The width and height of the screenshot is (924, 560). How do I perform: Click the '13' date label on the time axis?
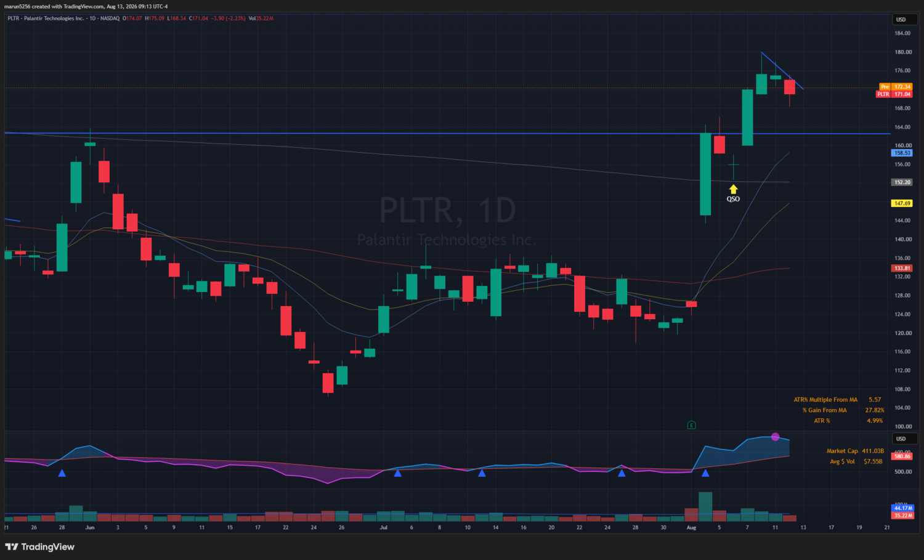803,527
